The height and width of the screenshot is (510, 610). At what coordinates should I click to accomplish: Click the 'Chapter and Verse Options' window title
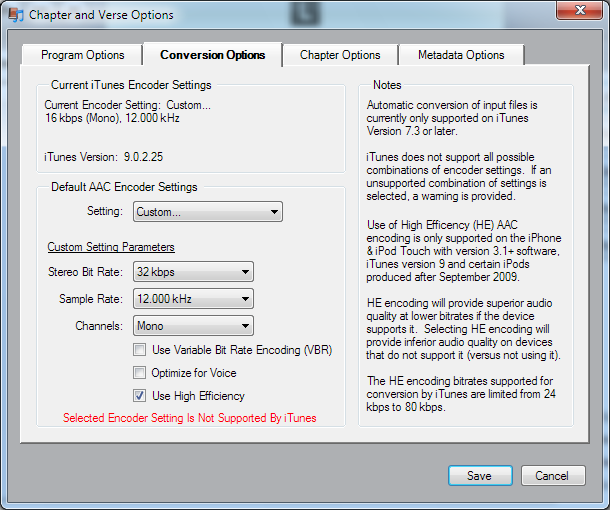[101, 15]
